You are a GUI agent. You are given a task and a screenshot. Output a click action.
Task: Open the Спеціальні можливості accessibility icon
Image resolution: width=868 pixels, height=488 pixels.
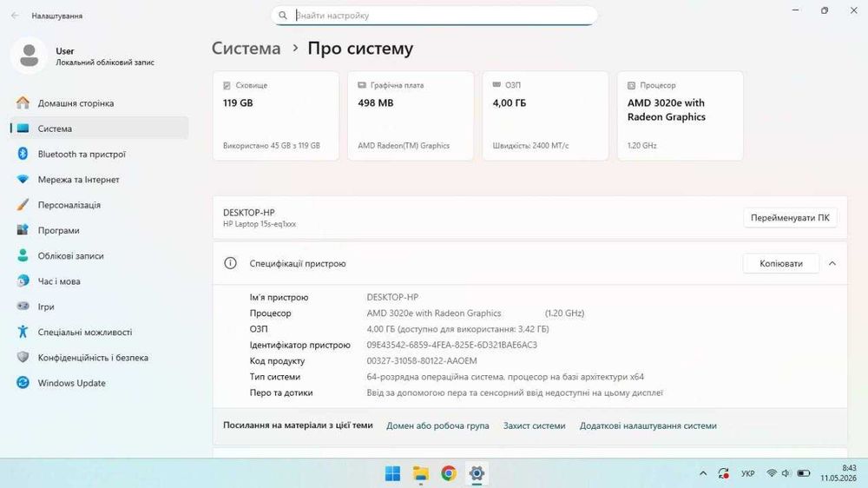coord(23,332)
